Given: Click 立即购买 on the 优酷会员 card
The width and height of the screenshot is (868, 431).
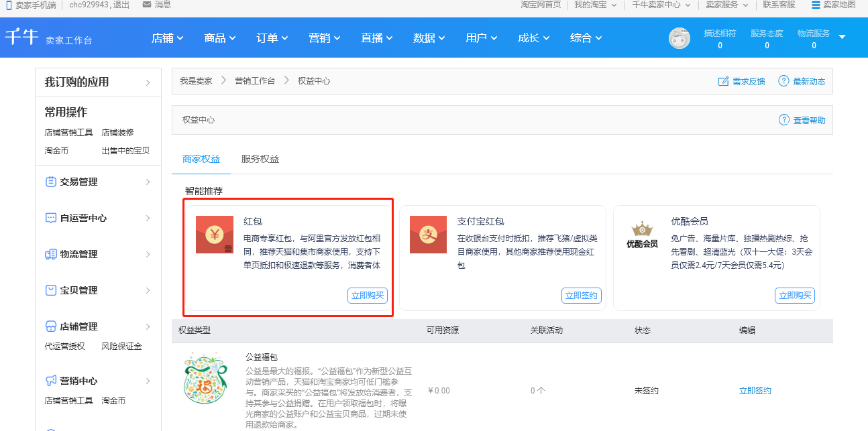Looking at the screenshot, I should coord(795,296).
